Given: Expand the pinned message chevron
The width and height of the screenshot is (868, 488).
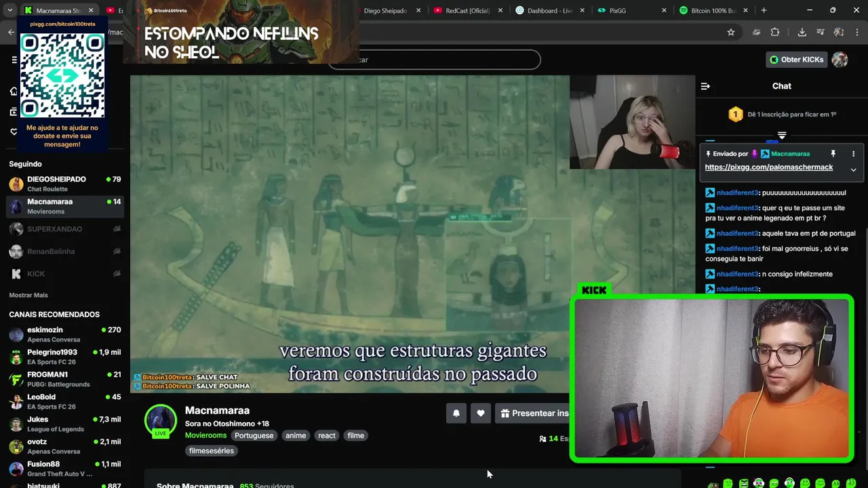Looking at the screenshot, I should click(x=853, y=170).
